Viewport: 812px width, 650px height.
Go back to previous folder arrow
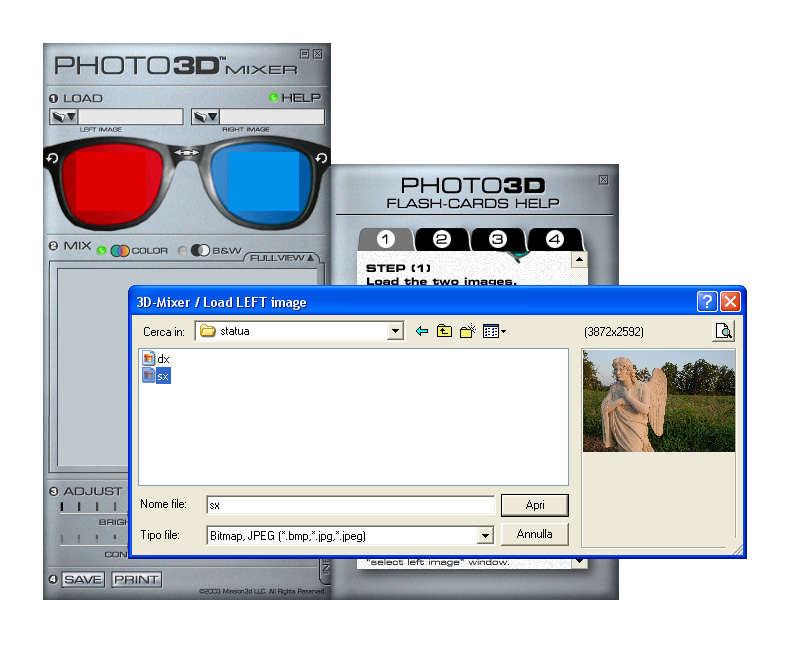pyautogui.click(x=422, y=331)
